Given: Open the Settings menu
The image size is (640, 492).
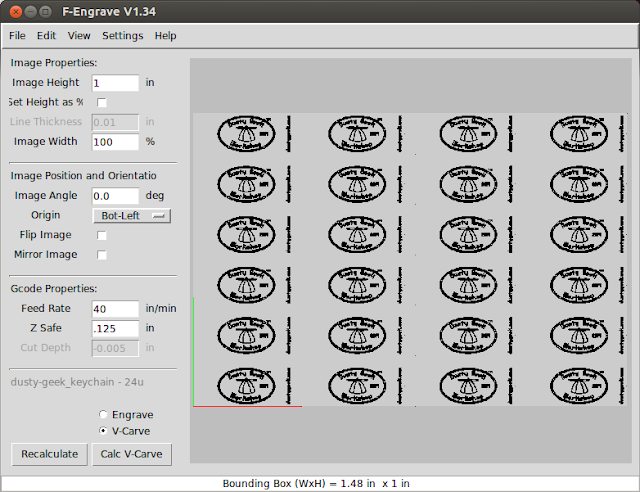Looking at the screenshot, I should [122, 35].
